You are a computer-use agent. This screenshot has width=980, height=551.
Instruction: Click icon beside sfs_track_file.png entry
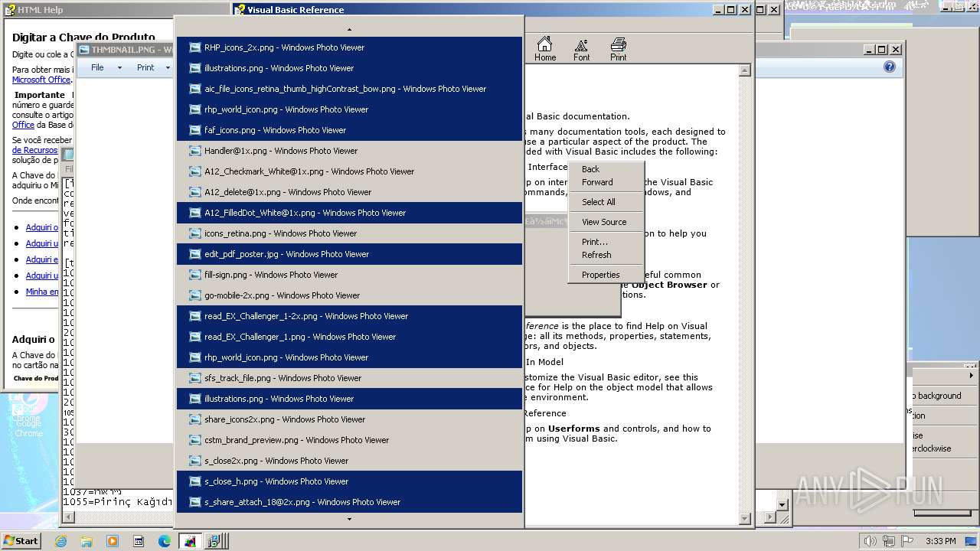point(194,378)
